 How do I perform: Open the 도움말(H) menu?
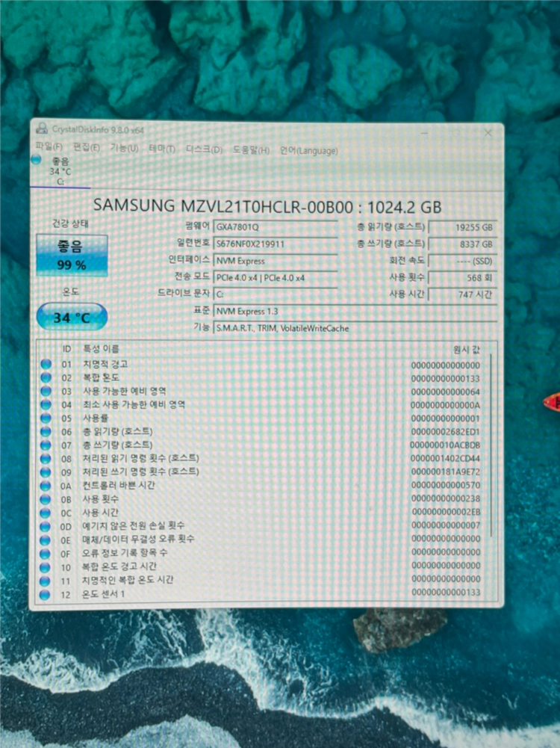click(x=251, y=150)
